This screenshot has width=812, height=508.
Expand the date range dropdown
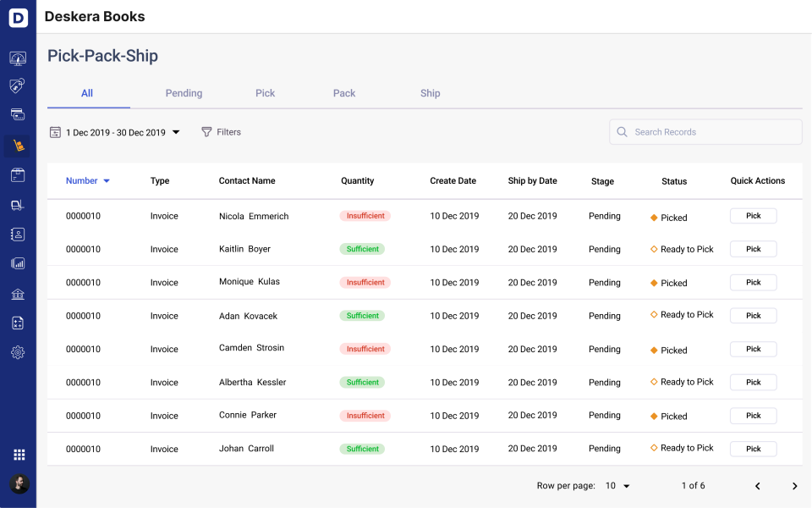pyautogui.click(x=176, y=132)
